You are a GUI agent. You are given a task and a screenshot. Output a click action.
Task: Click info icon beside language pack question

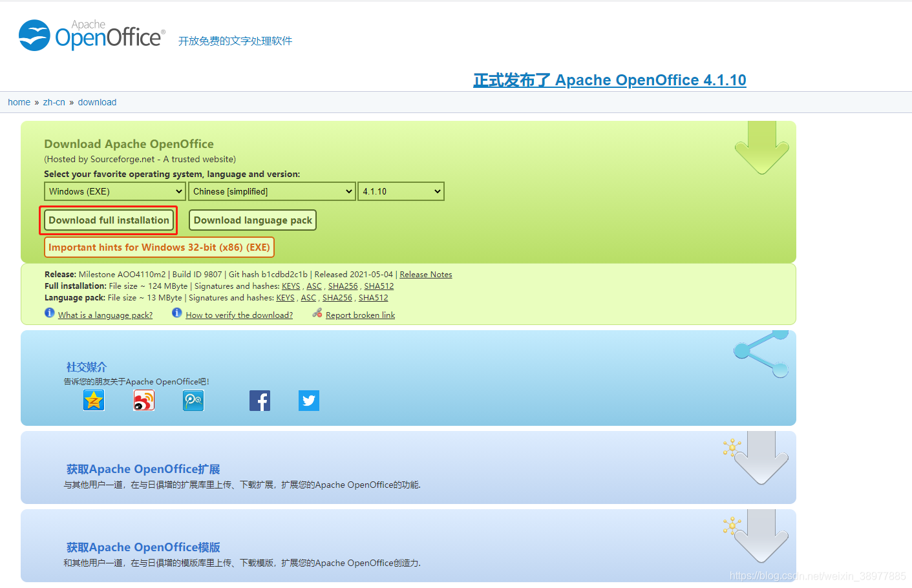50,313
